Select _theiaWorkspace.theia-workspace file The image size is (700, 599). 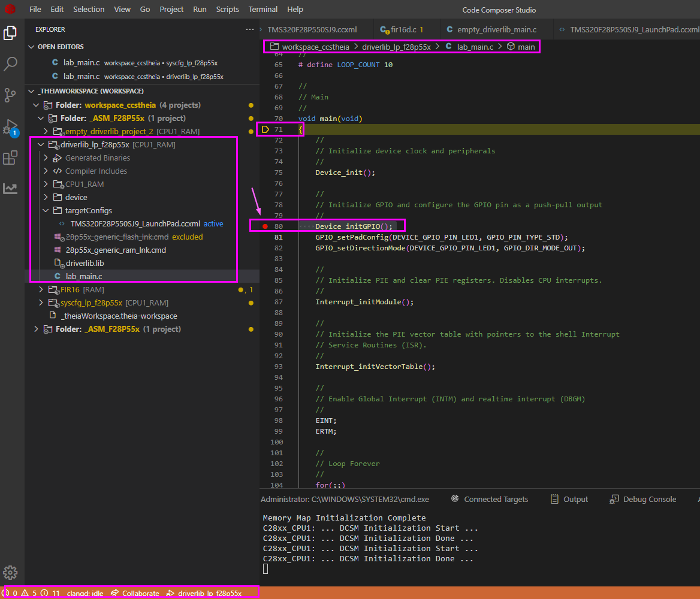(x=142, y=316)
